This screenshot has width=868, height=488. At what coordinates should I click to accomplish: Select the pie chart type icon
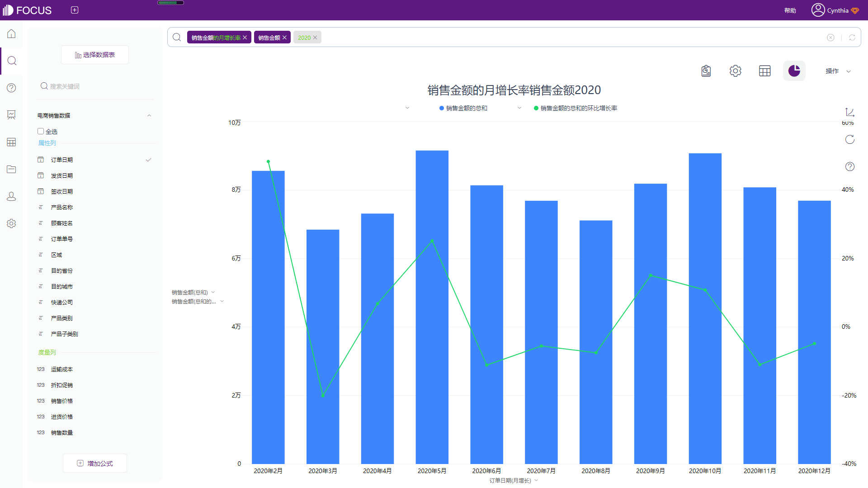[x=794, y=71]
